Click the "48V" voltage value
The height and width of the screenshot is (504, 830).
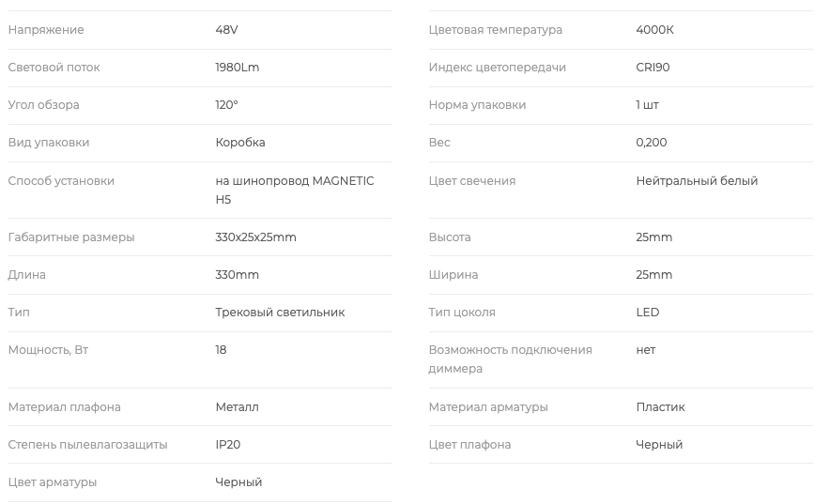point(226,30)
